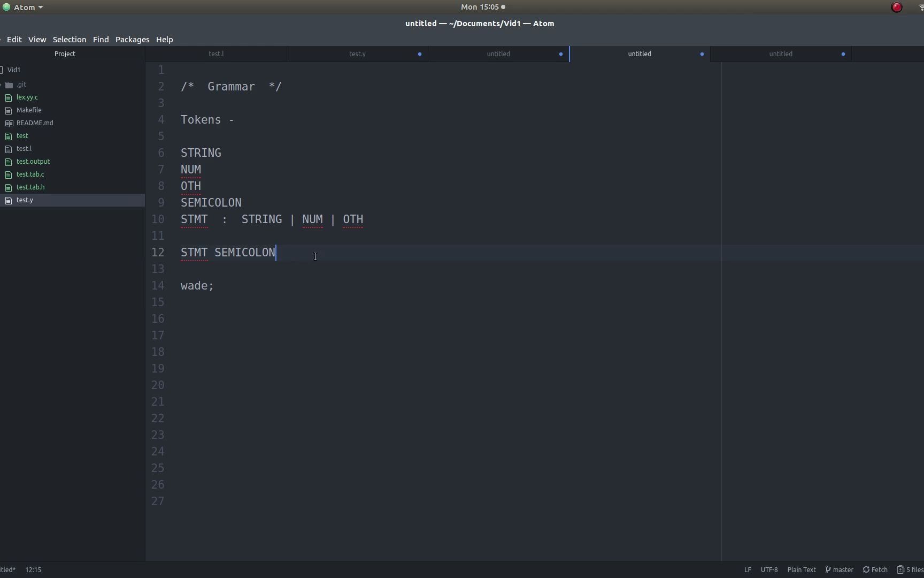Click the Fetch sync icon
Viewport: 924px width, 578px height.
[x=866, y=569]
